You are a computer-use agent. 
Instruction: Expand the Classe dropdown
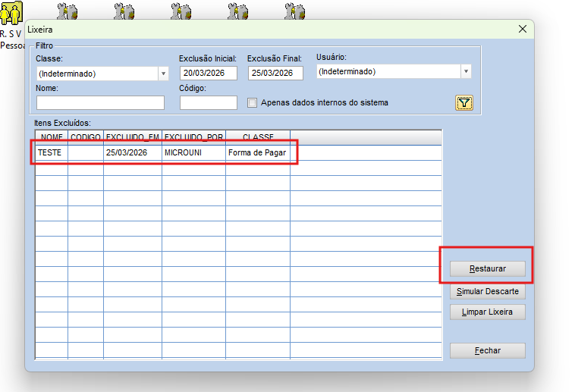pyautogui.click(x=163, y=74)
